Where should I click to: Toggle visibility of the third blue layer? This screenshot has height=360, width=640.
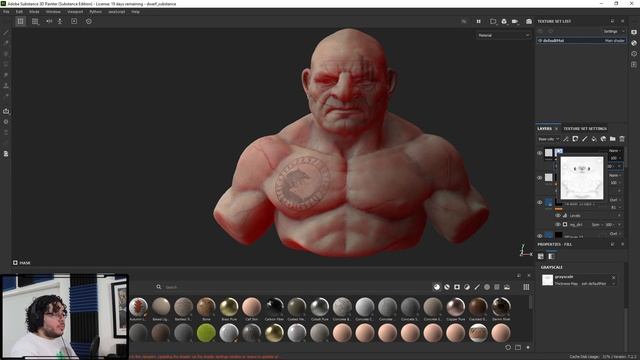540,202
